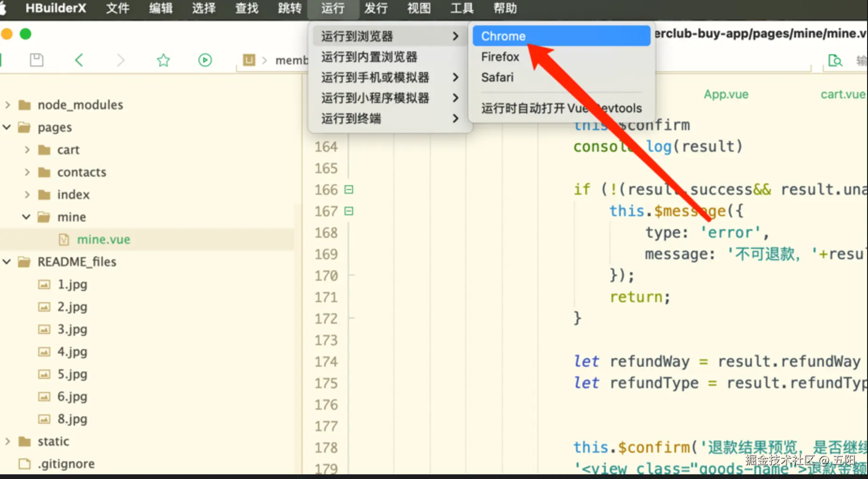Open the 视图 menu
Image resolution: width=868 pixels, height=479 pixels.
click(419, 8)
